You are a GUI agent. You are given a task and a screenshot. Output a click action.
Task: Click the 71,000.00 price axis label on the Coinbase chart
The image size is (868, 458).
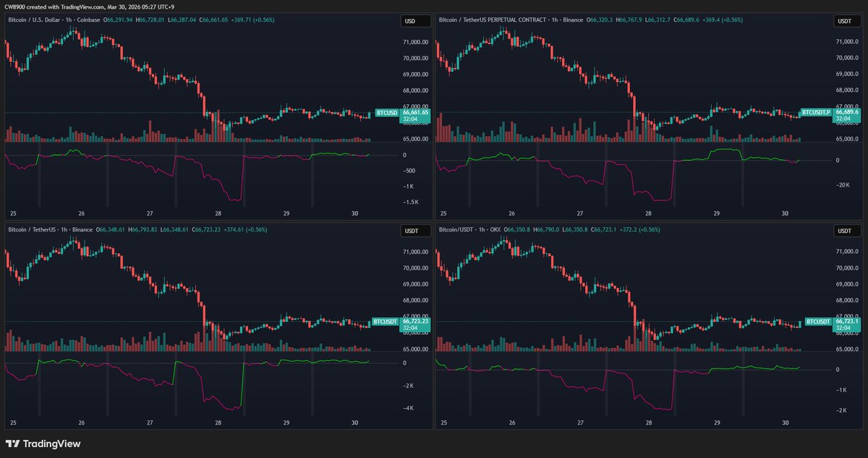pyautogui.click(x=414, y=43)
